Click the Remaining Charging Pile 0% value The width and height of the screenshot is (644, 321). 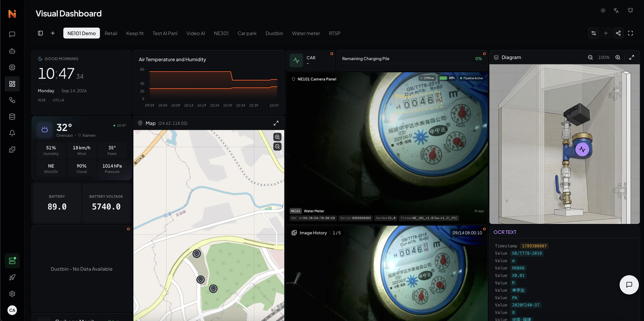pyautogui.click(x=478, y=58)
